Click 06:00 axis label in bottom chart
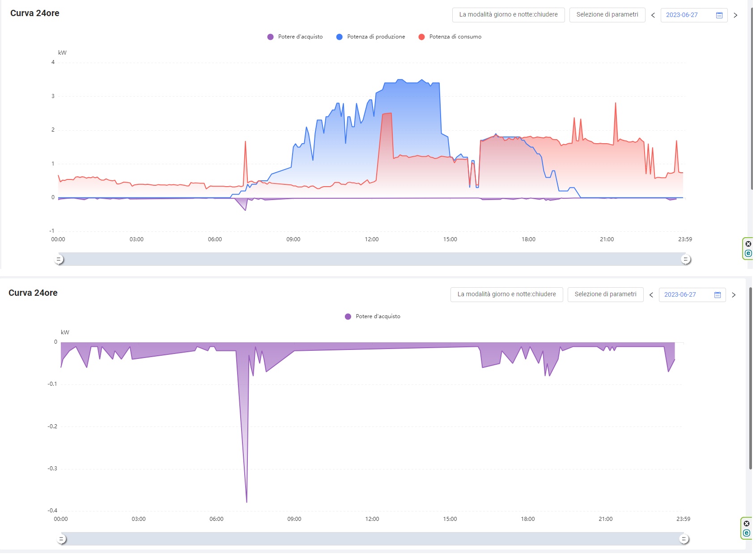The height and width of the screenshot is (554, 756). click(x=217, y=519)
